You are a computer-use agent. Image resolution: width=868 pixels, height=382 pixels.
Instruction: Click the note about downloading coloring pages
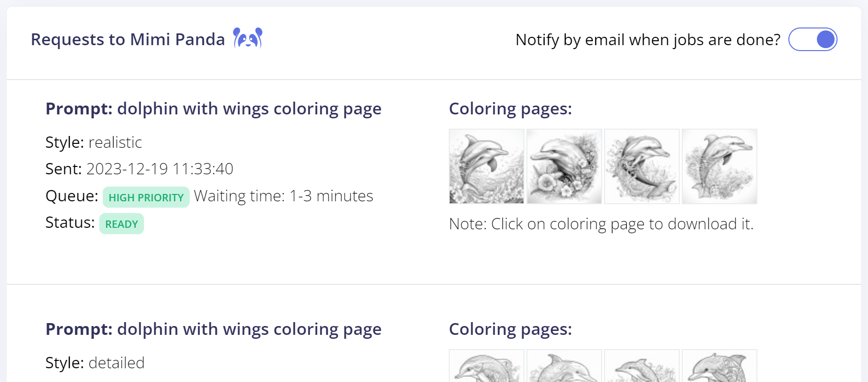coord(601,224)
